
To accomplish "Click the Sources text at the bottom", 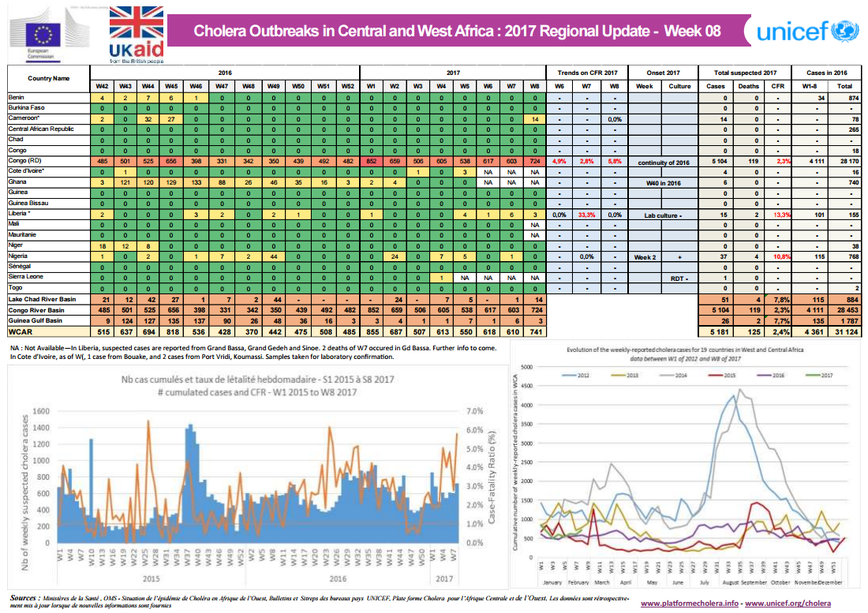I will click(22, 599).
